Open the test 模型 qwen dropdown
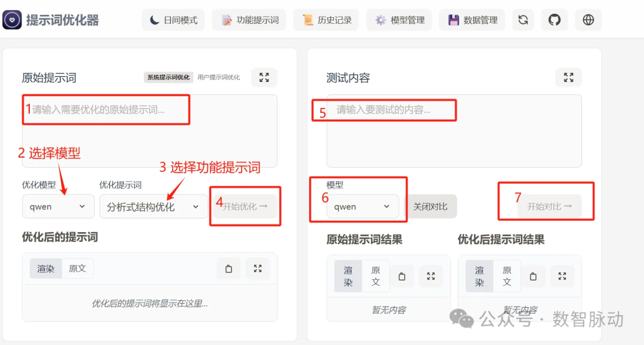The width and height of the screenshot is (644, 345). 363,207
